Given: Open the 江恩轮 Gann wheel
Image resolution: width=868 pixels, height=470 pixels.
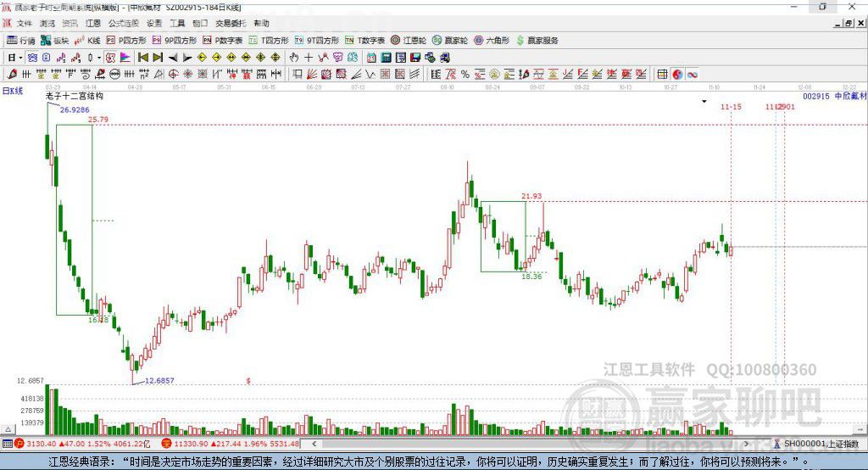Looking at the screenshot, I should 409,41.
